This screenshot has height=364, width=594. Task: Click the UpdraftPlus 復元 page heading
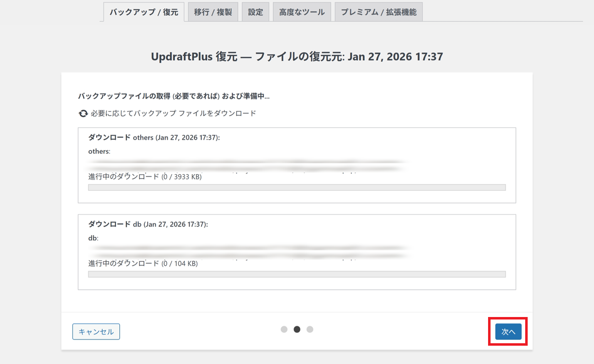click(297, 57)
